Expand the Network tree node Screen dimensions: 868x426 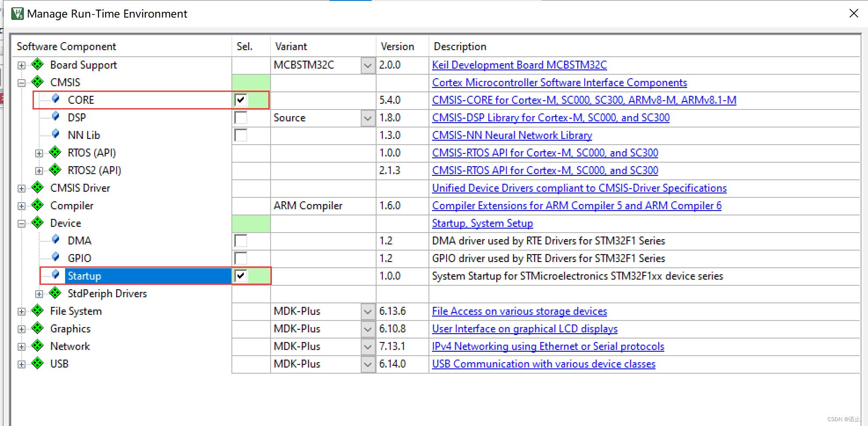coord(21,347)
